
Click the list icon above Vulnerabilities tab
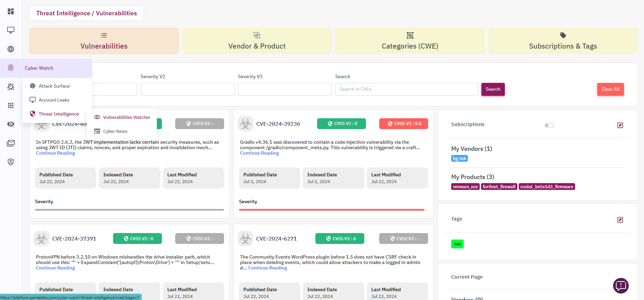click(x=104, y=35)
